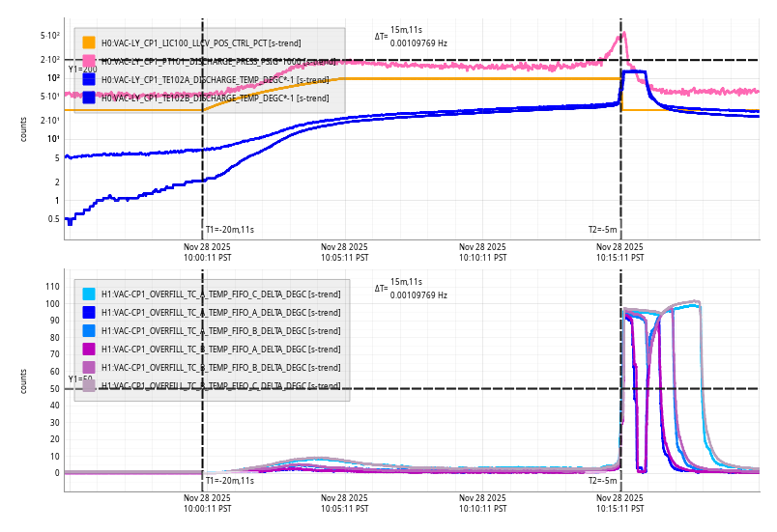
Task: Click the 10:05:11 PST tick on upper time axis
Action: click(344, 252)
